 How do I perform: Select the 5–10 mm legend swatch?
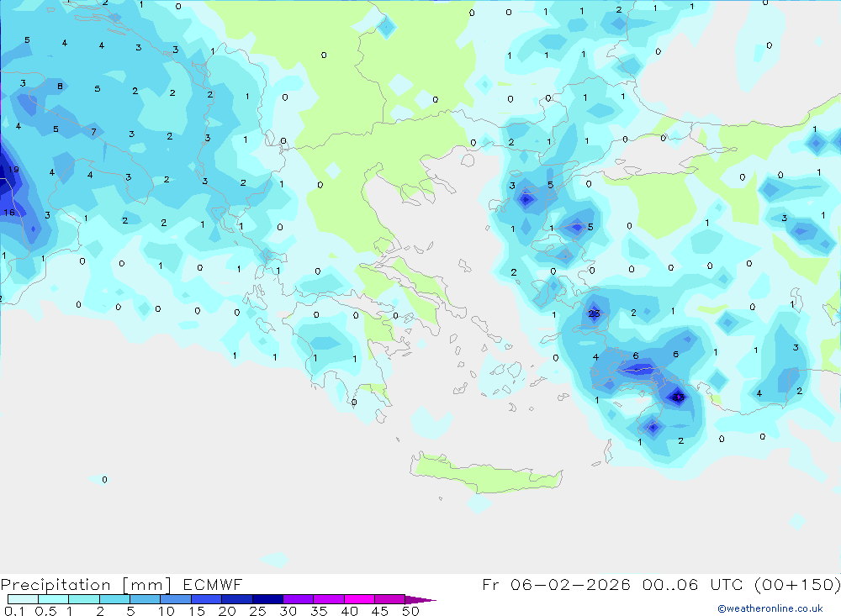pyautogui.click(x=145, y=599)
